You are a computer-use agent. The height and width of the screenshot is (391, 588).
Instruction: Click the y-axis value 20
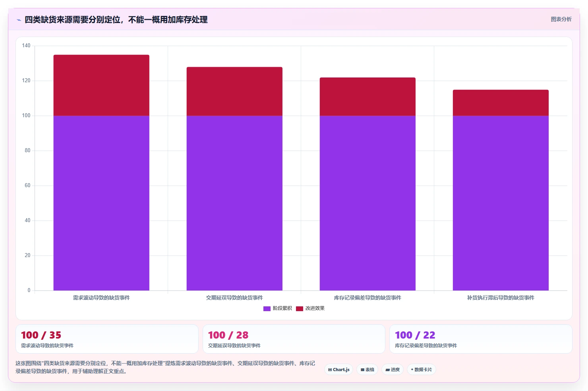(x=27, y=256)
